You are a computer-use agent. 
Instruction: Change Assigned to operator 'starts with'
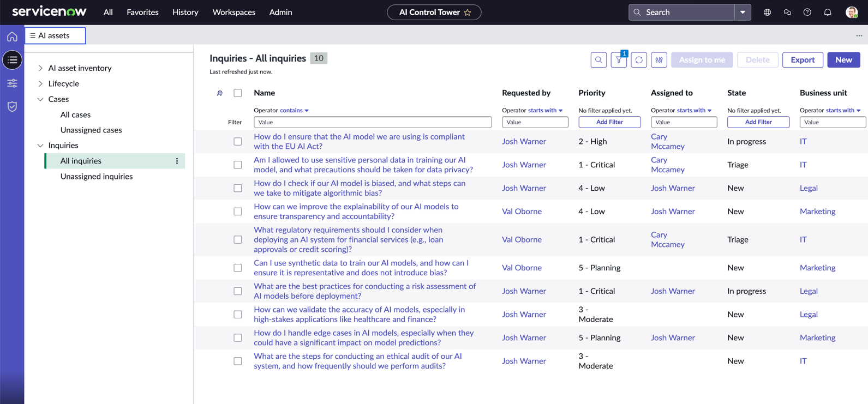pos(694,110)
